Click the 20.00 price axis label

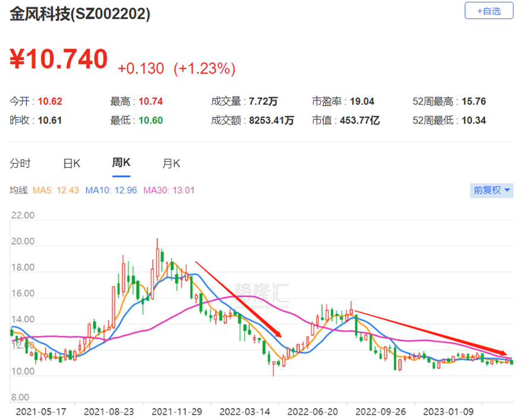[23, 241]
